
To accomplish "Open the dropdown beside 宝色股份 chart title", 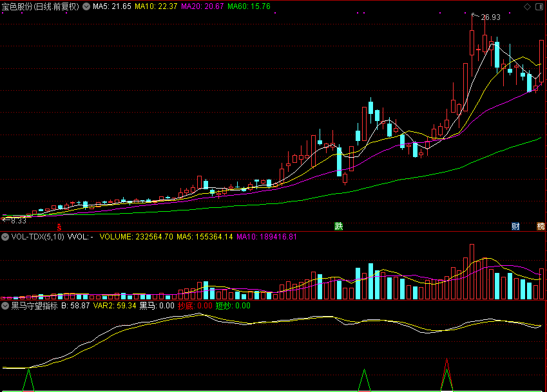I will [86, 6].
